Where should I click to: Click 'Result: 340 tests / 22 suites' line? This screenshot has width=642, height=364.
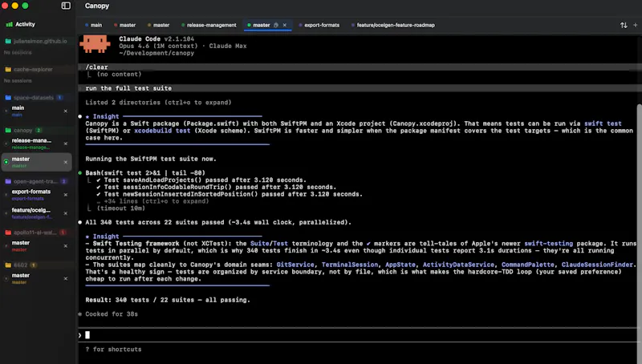click(168, 300)
